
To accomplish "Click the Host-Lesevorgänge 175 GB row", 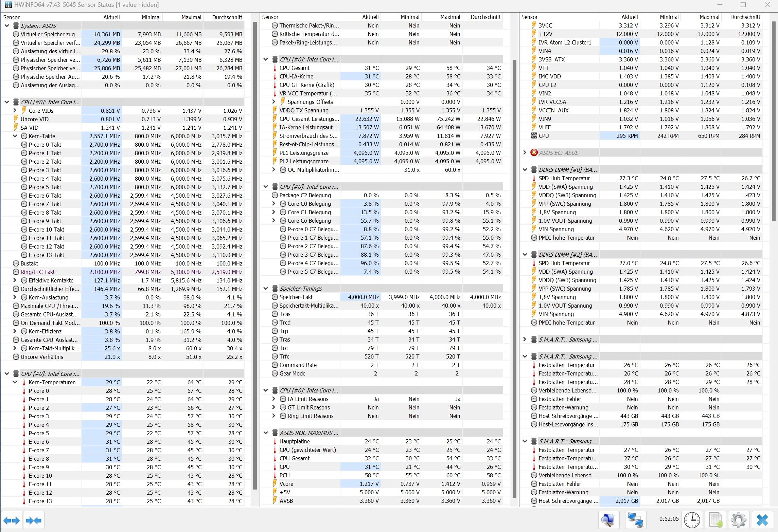I will (x=641, y=424).
